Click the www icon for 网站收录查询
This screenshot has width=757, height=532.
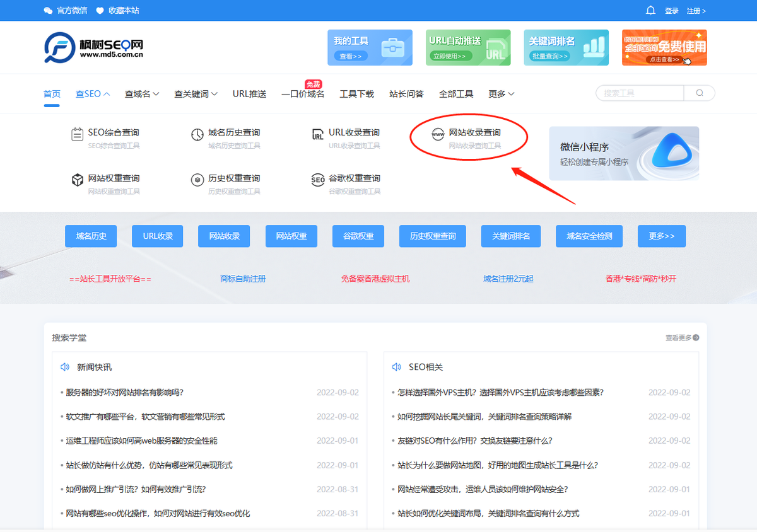(x=438, y=134)
